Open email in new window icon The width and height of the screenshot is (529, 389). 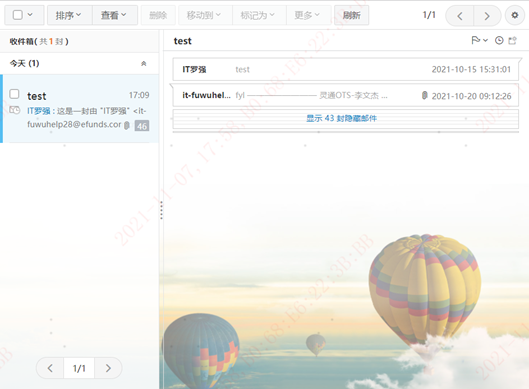click(512, 40)
